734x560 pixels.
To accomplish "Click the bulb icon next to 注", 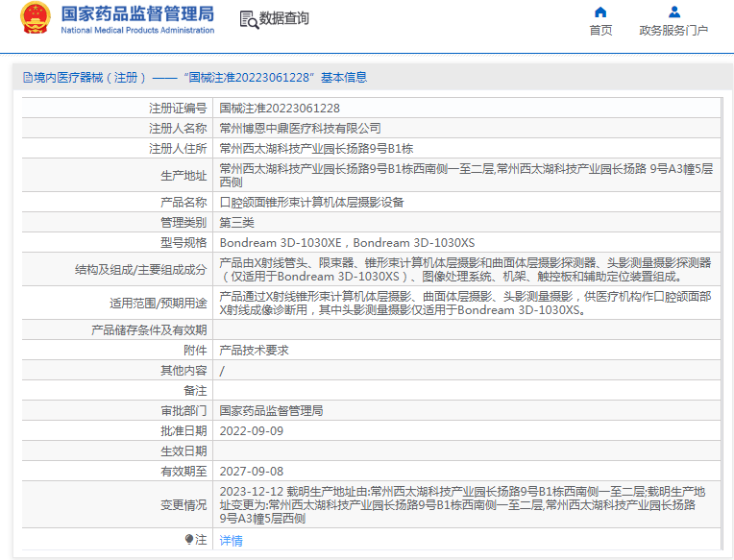I will [189, 540].
